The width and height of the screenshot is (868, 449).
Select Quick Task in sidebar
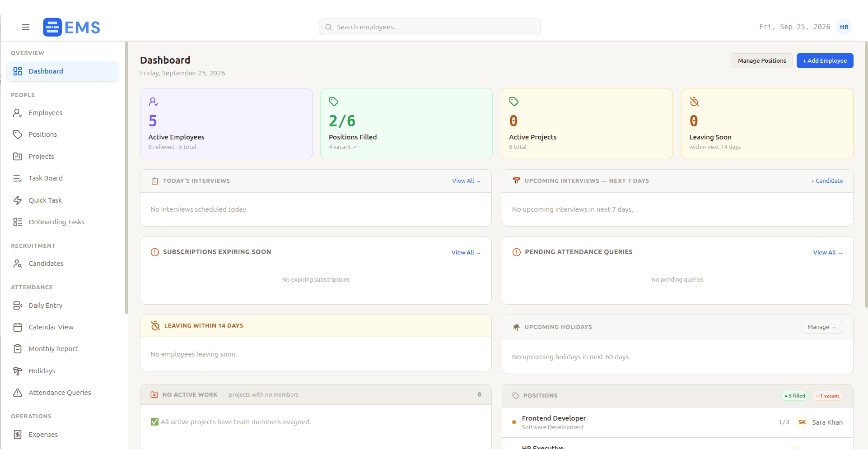point(63,200)
